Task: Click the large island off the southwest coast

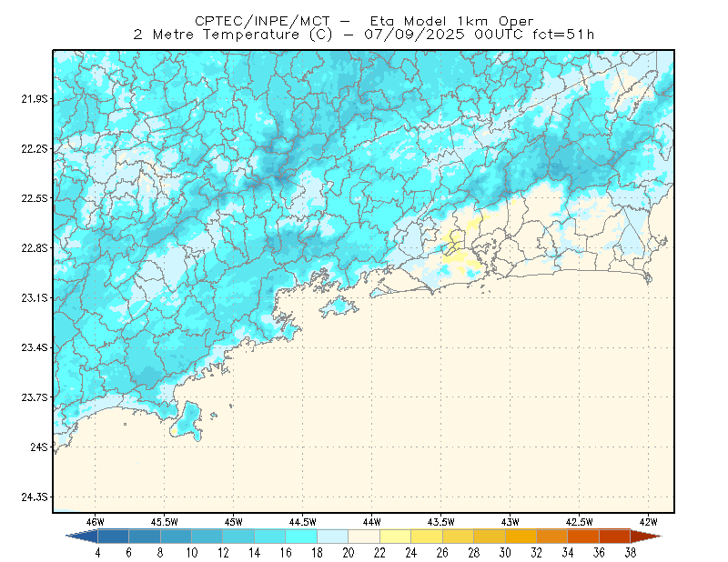Action: (x=187, y=421)
